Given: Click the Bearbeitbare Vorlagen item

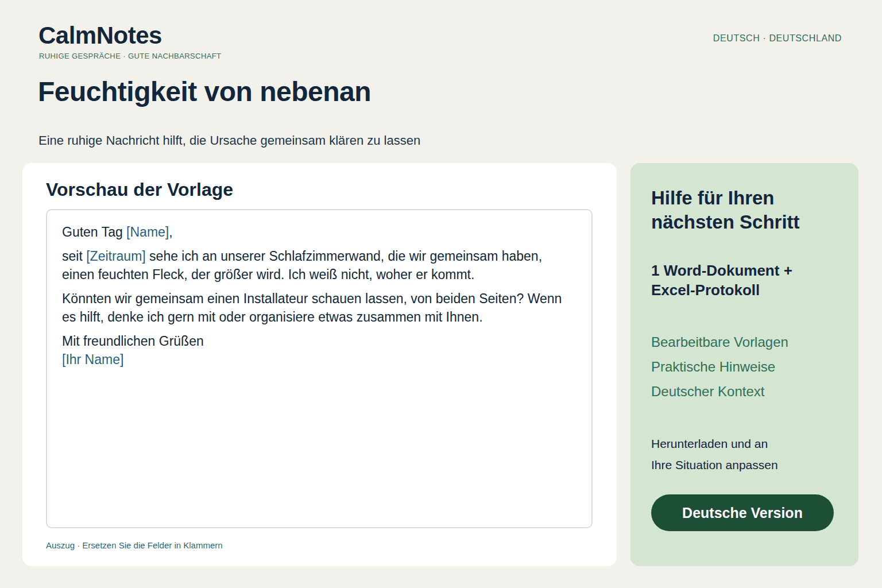Looking at the screenshot, I should tap(719, 342).
